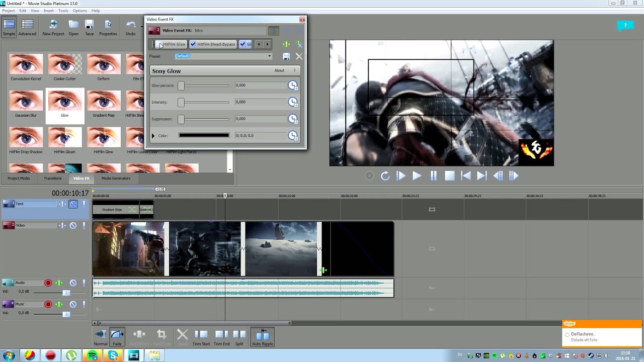644x362 pixels.
Task: Add a plug-in chain in Video Event FX window
Action: (x=286, y=44)
